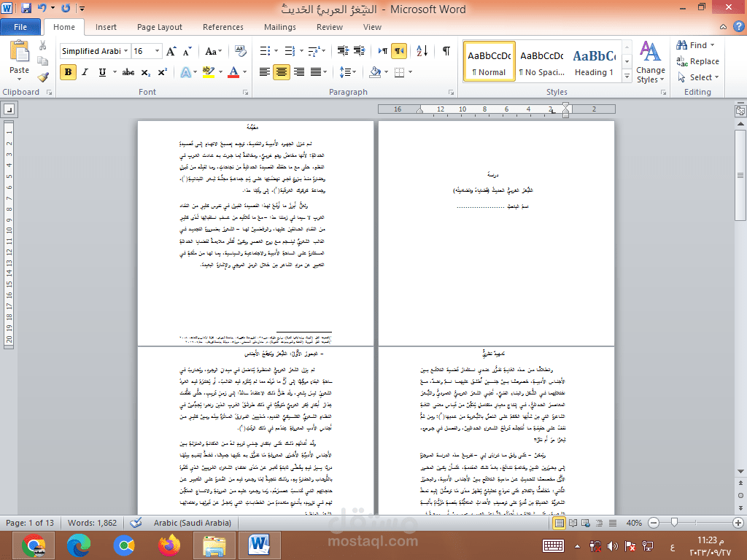
Task: Click the spelling proofing check icon in status bar
Action: (136, 523)
